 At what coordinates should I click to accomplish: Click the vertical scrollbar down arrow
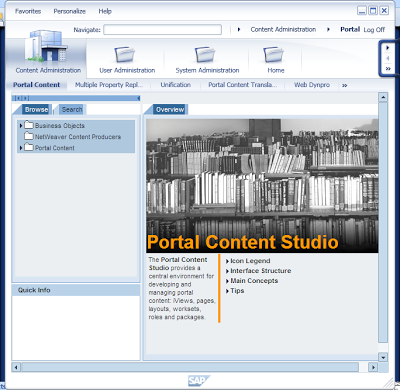tap(383, 357)
